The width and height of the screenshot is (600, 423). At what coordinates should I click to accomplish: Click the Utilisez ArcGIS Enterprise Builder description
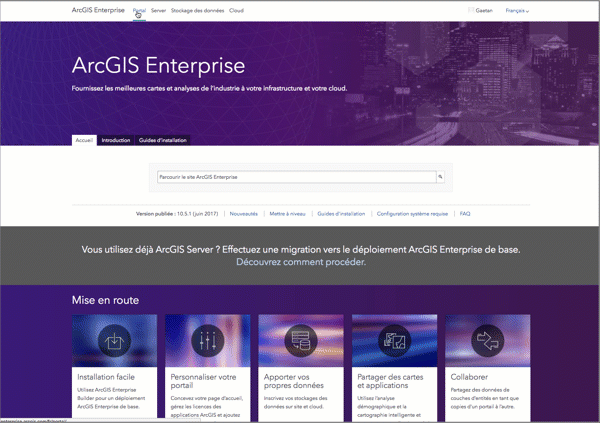[x=111, y=399]
